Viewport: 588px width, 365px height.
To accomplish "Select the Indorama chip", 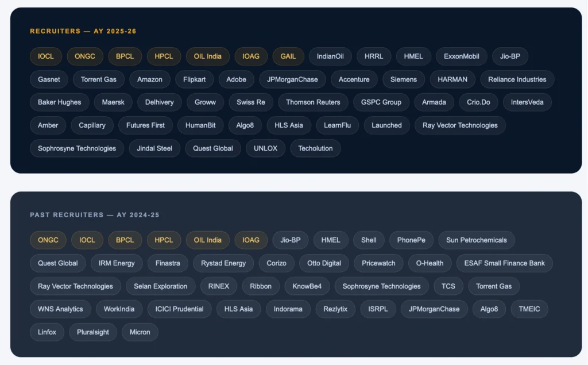I will 288,309.
